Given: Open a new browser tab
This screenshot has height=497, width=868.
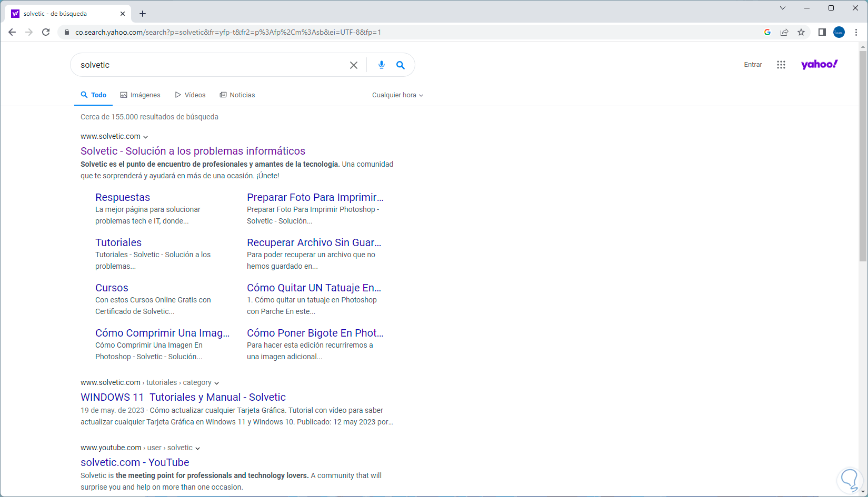Looking at the screenshot, I should 143,14.
